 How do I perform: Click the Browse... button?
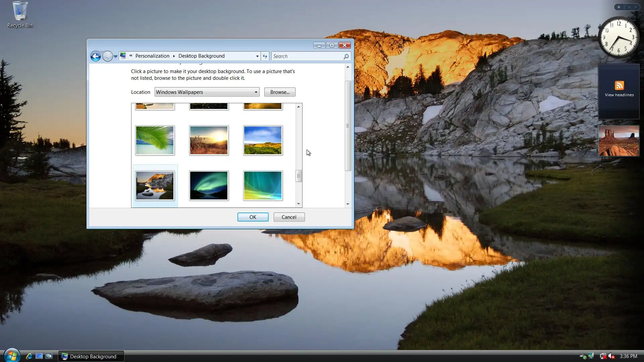[x=279, y=92]
